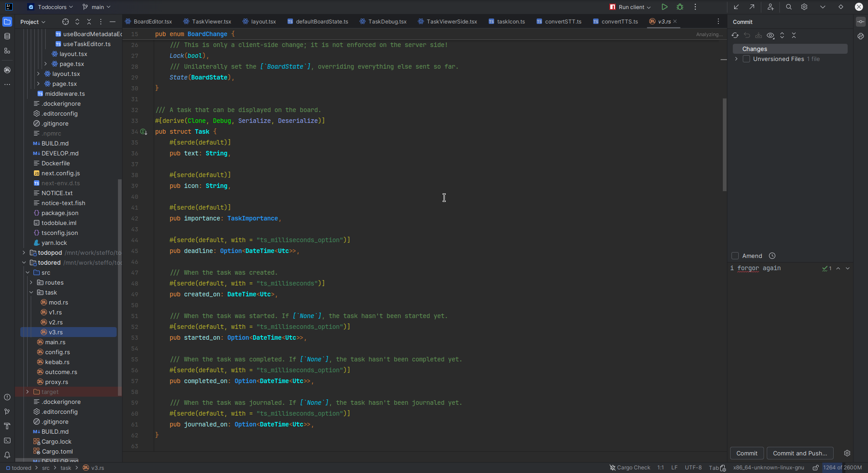
Task: Toggle file read-only lock in status bar
Action: coord(816,468)
